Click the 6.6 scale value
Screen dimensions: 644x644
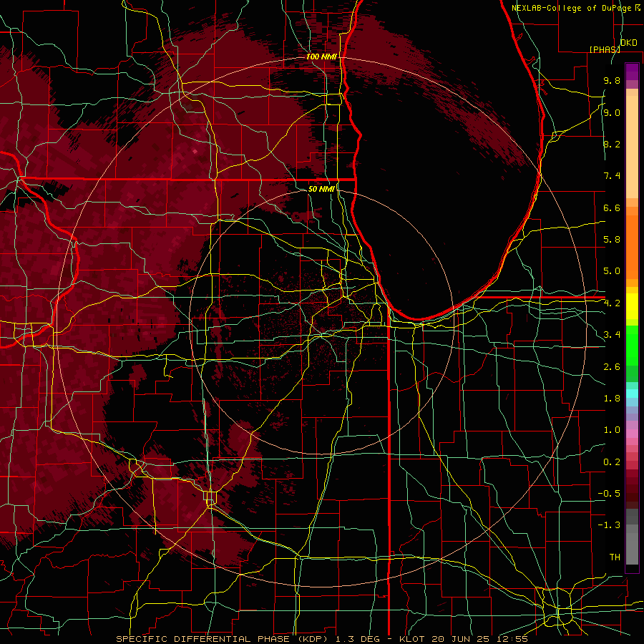coord(612,208)
